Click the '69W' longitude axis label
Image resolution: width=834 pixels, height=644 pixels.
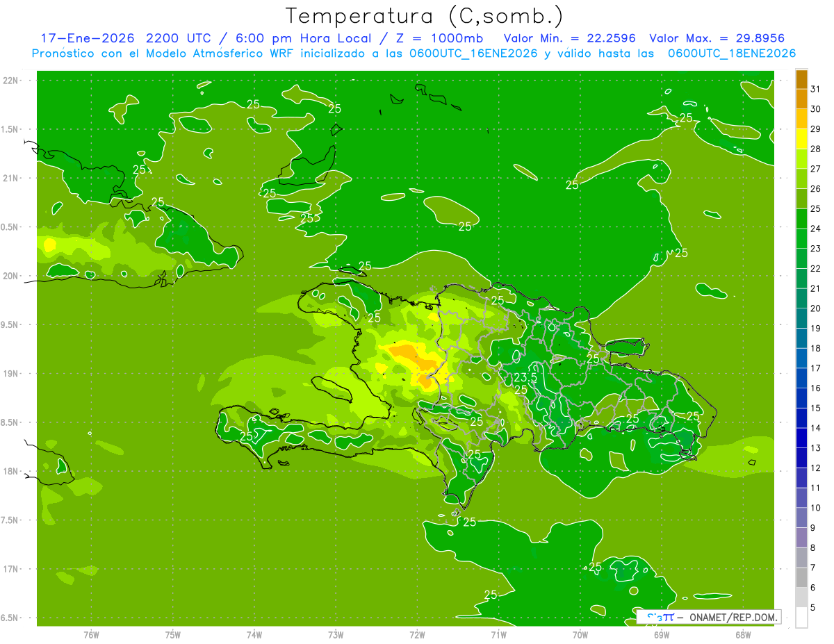tap(662, 635)
